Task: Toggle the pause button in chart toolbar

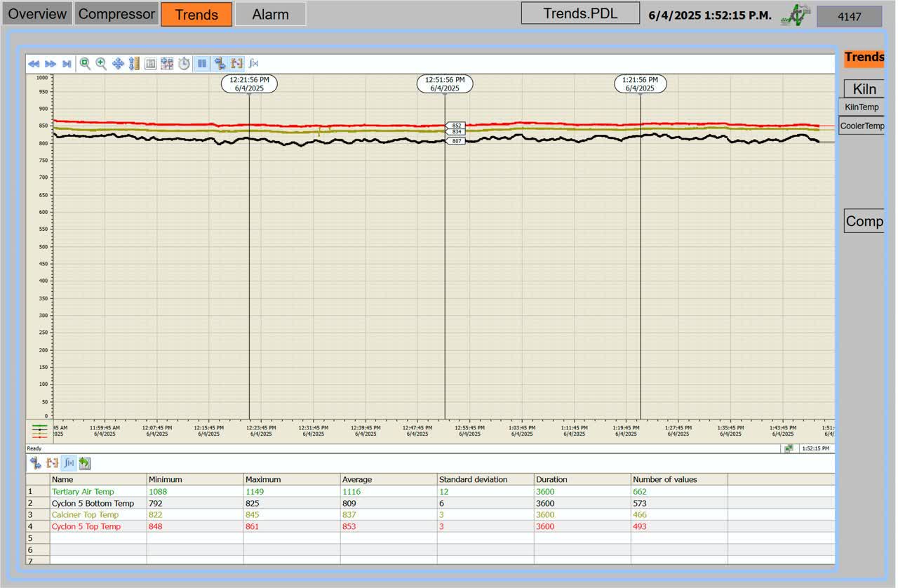Action: coord(202,64)
